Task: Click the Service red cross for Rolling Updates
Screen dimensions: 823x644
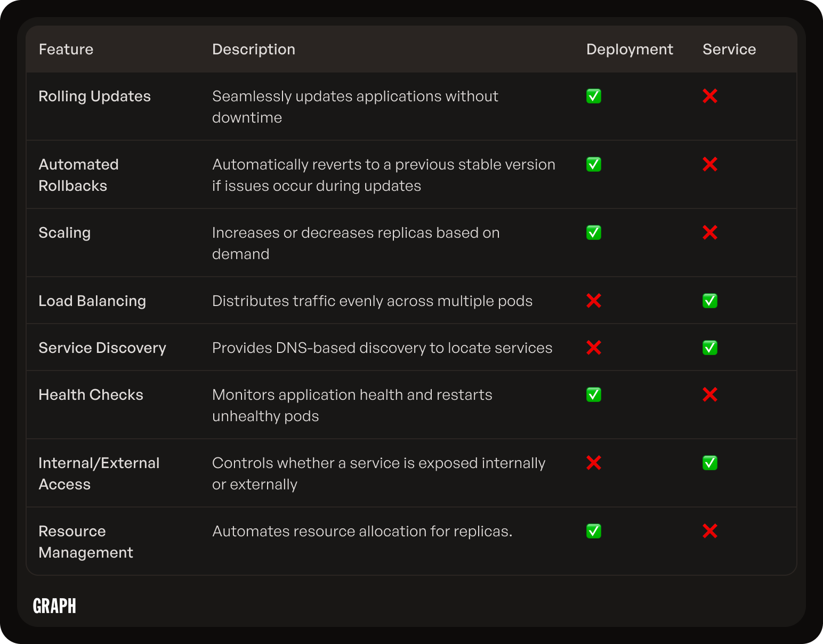Action: click(x=710, y=96)
